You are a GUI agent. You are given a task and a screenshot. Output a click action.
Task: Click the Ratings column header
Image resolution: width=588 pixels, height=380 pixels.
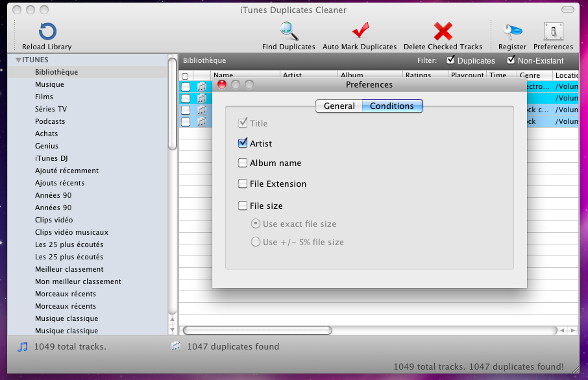pos(425,75)
